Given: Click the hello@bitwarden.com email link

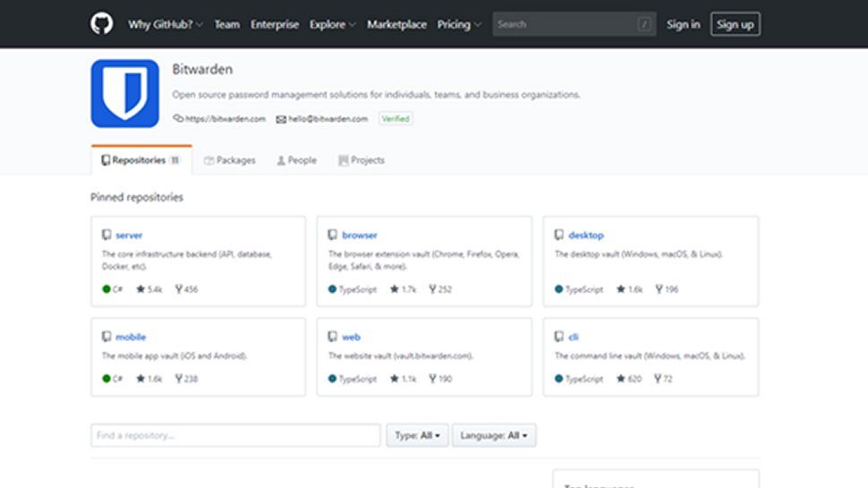Looking at the screenshot, I should [x=328, y=118].
